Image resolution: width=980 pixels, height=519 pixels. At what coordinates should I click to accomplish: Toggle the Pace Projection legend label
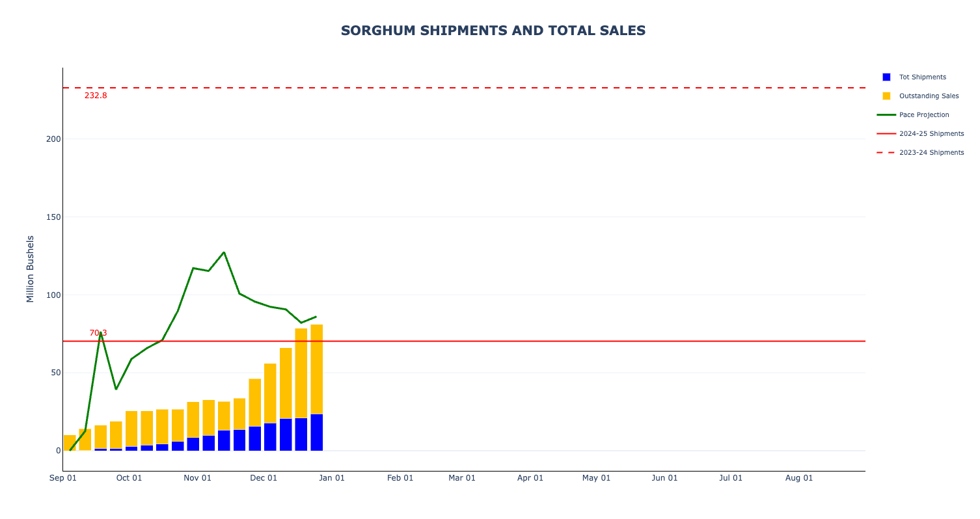click(x=924, y=115)
